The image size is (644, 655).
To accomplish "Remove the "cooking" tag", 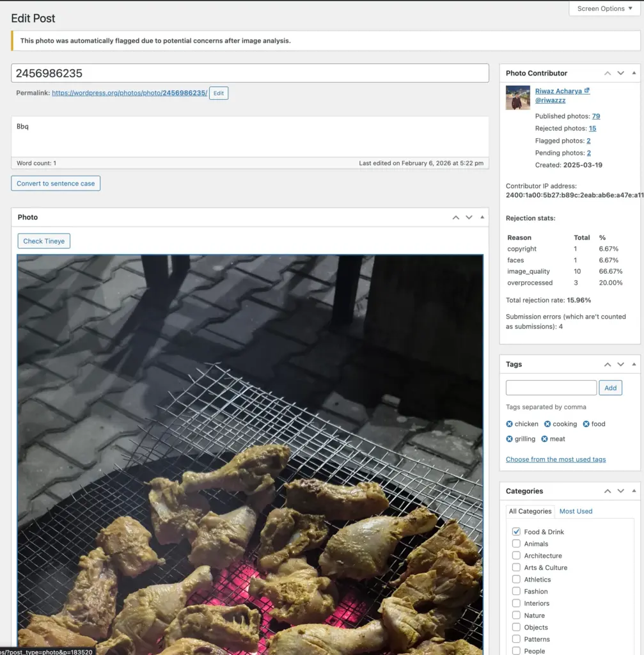I will [547, 423].
